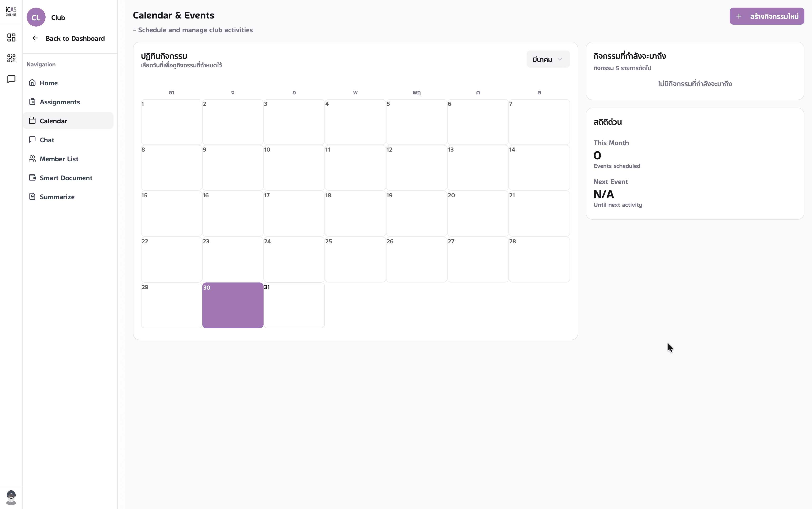Screen dimensions: 812x509
Task: Click the iCAS CMU Hub logo
Action: [x=11, y=11]
